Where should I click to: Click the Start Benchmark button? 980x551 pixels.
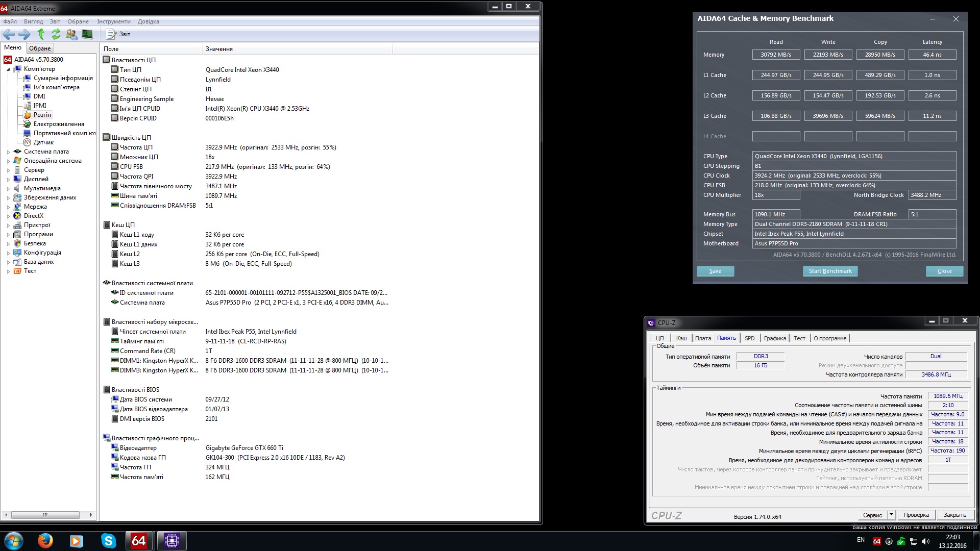tap(830, 271)
